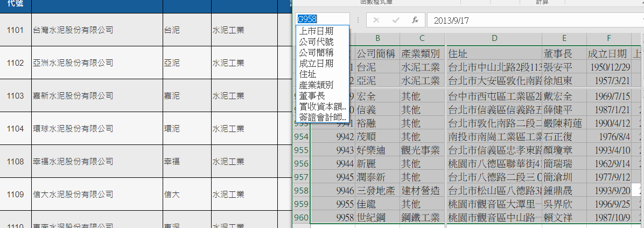Viewport: 644px width, 228px height.
Task: Click the confirm checkmark icon in formula bar
Action: click(396, 20)
